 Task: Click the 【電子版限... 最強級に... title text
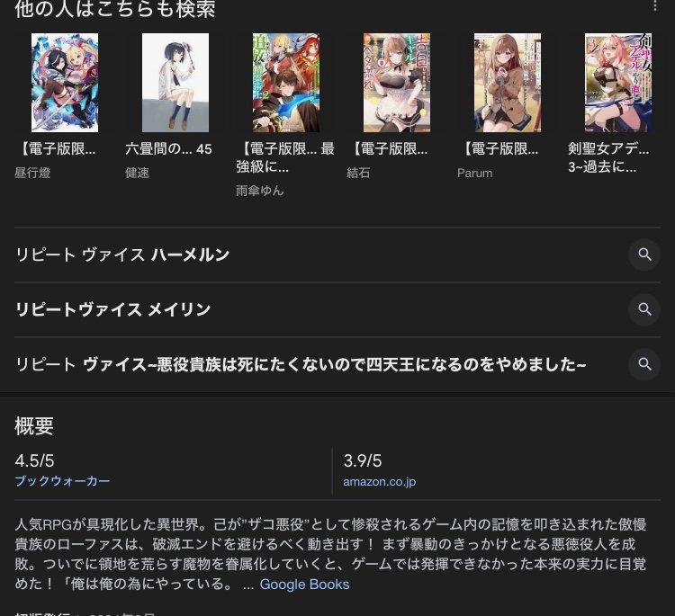(x=285, y=158)
